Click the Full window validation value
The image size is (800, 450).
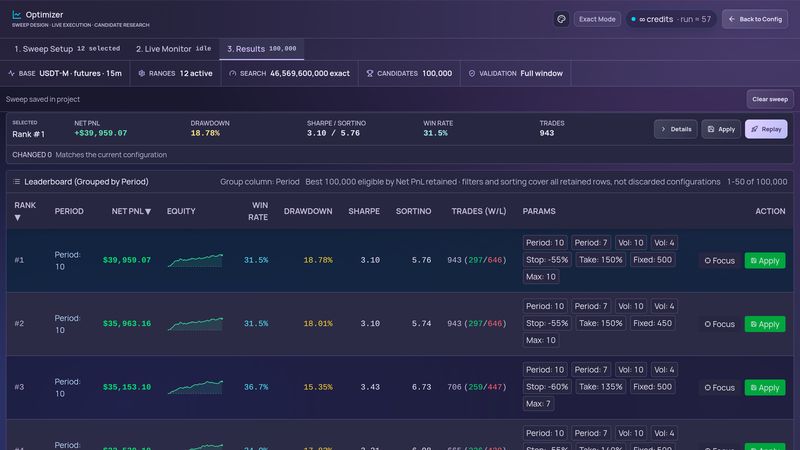pyautogui.click(x=541, y=73)
